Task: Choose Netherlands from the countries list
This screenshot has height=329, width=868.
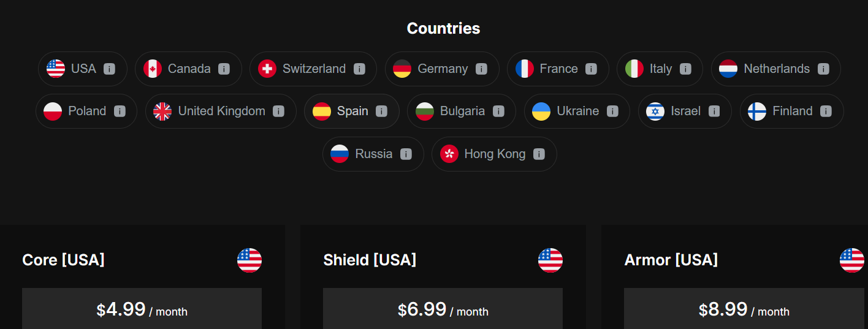Action: (x=775, y=69)
